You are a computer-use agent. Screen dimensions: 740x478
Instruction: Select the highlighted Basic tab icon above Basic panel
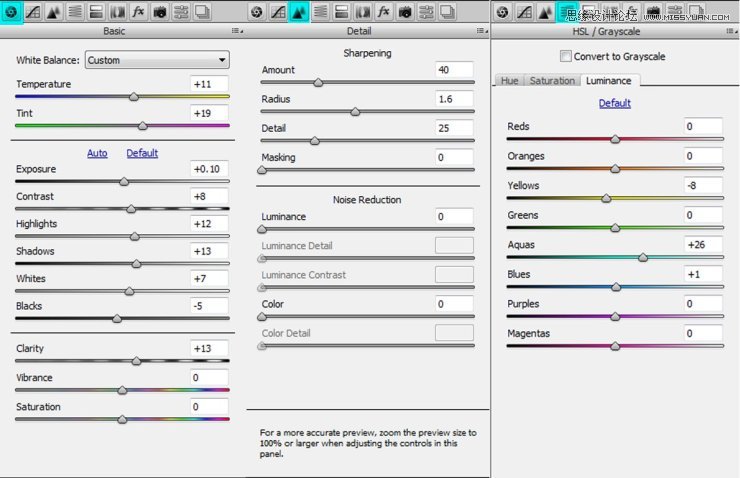tap(11, 12)
